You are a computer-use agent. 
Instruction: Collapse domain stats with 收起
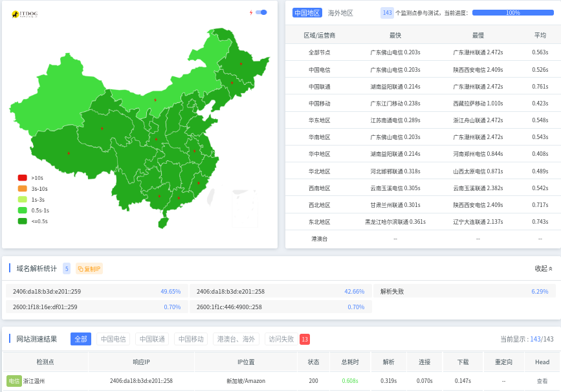click(x=544, y=268)
